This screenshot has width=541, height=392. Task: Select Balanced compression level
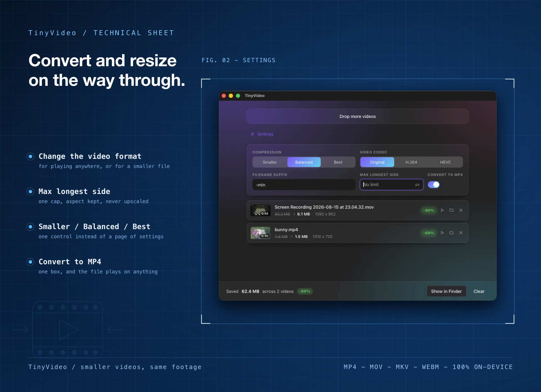304,162
